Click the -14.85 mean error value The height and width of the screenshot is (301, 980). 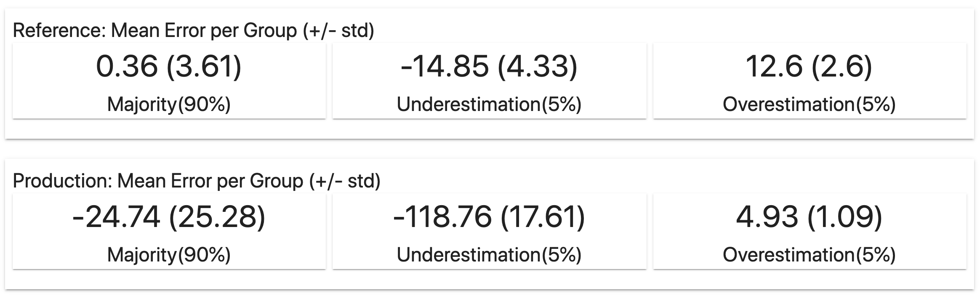[445, 66]
